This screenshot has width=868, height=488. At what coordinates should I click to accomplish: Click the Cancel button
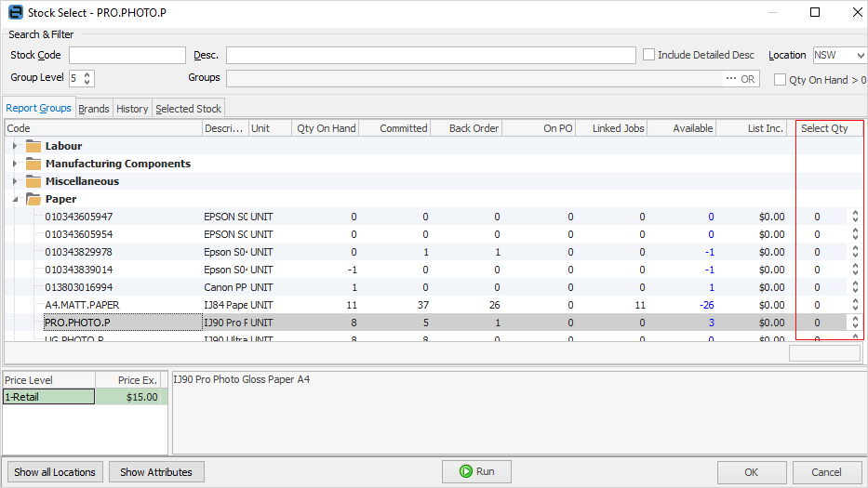click(x=826, y=472)
